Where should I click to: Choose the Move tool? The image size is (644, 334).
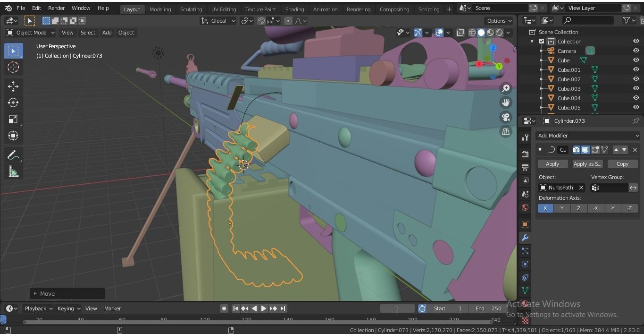point(13,86)
